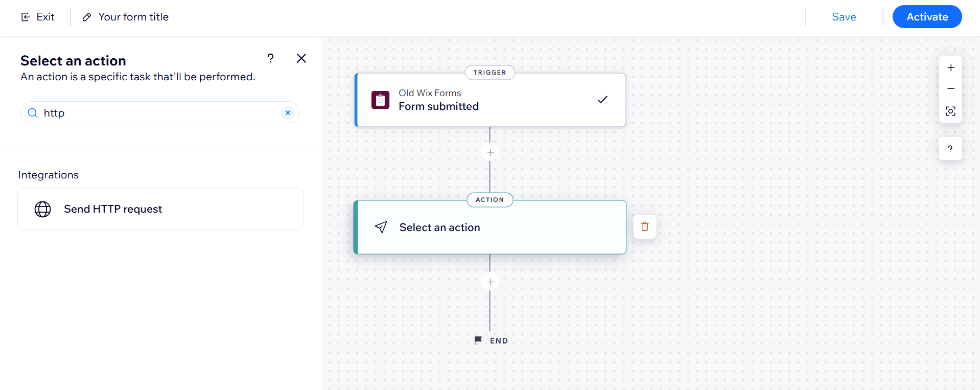980x390 pixels.
Task: Clear the http search text
Action: point(288,113)
